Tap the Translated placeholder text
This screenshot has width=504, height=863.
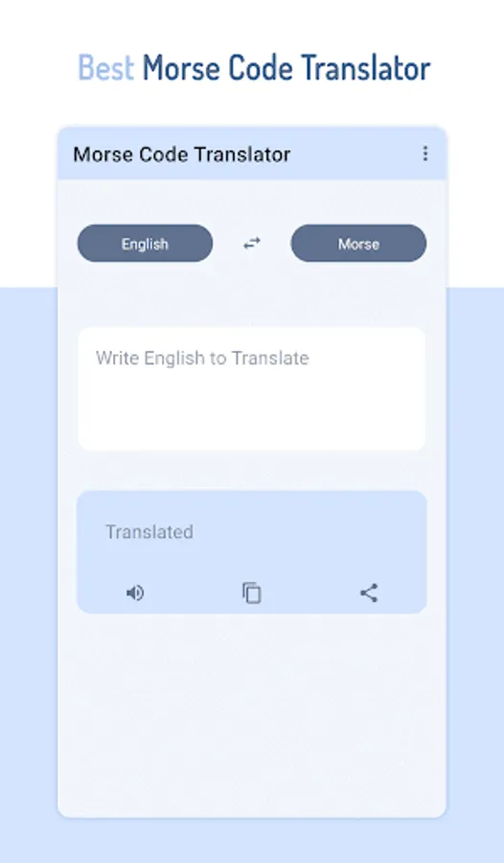click(149, 531)
